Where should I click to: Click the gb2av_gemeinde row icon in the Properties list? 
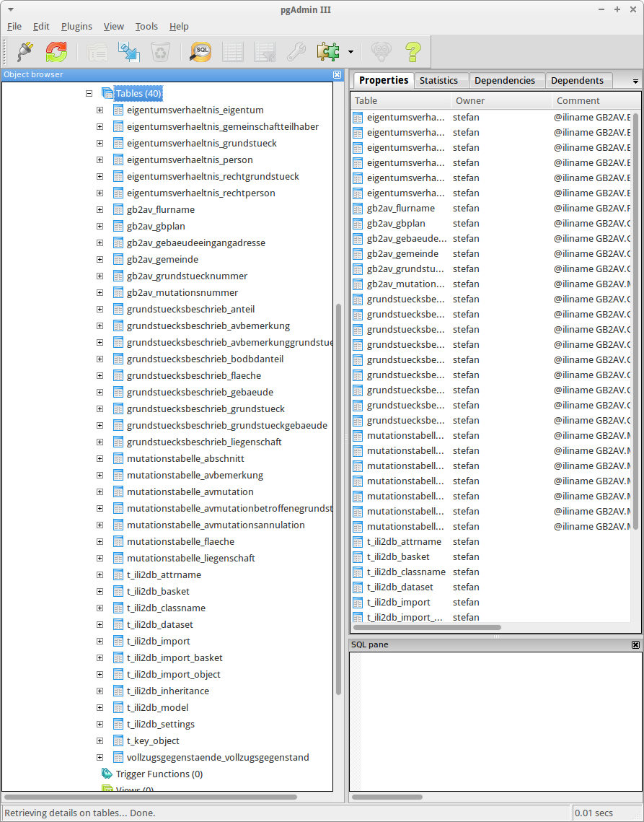click(358, 254)
